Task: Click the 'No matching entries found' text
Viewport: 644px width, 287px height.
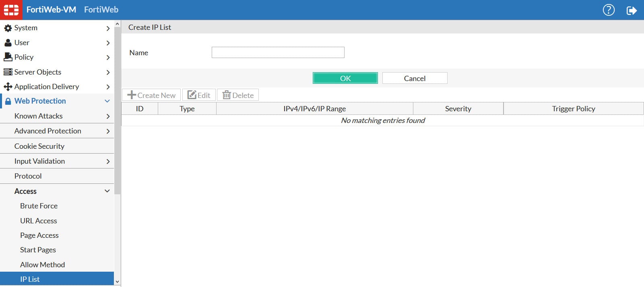Action: (x=383, y=121)
